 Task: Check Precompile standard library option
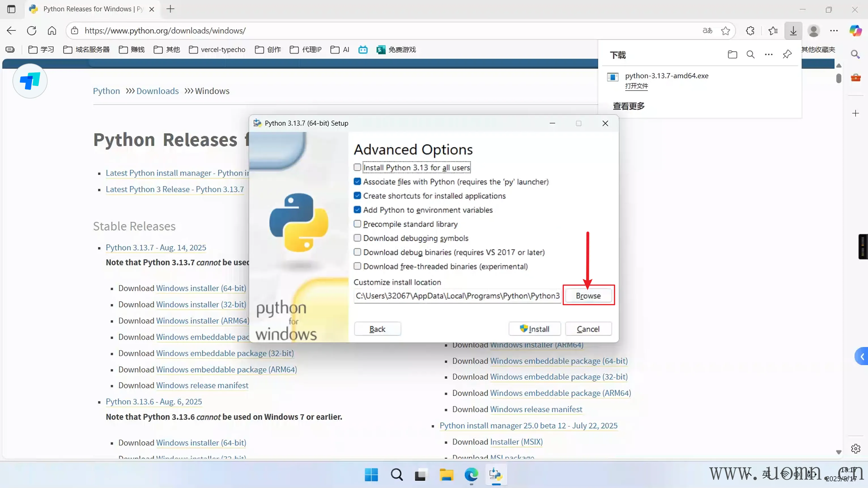(x=358, y=224)
